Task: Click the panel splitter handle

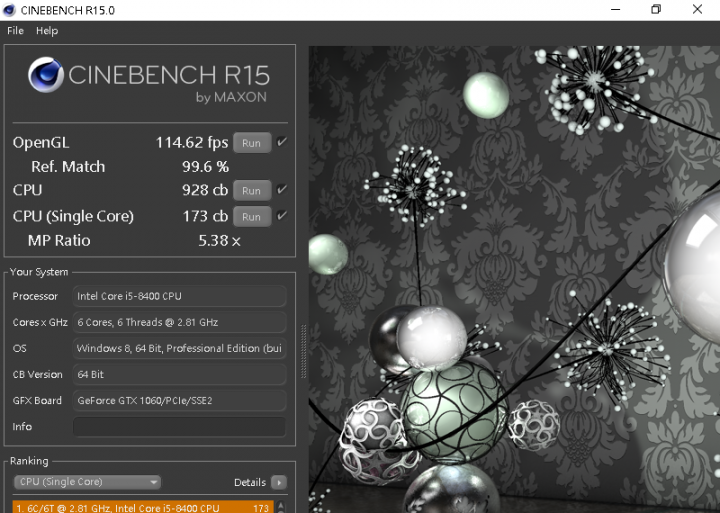Action: click(303, 351)
